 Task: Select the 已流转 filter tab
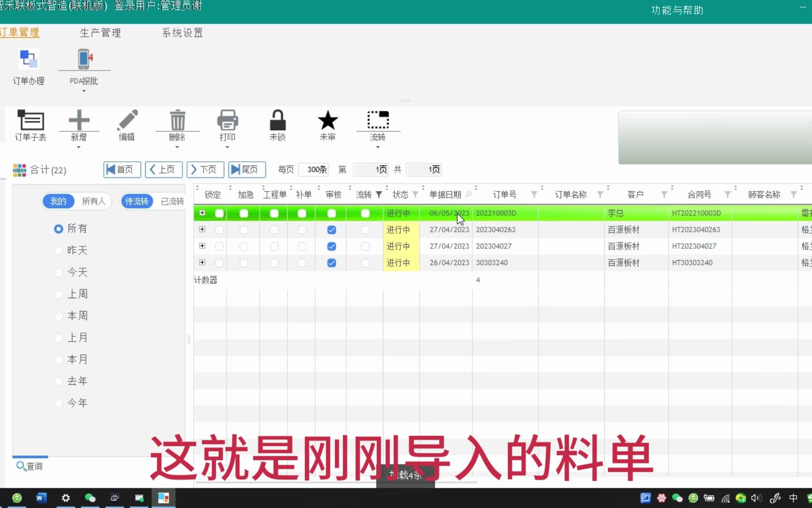[172, 201]
